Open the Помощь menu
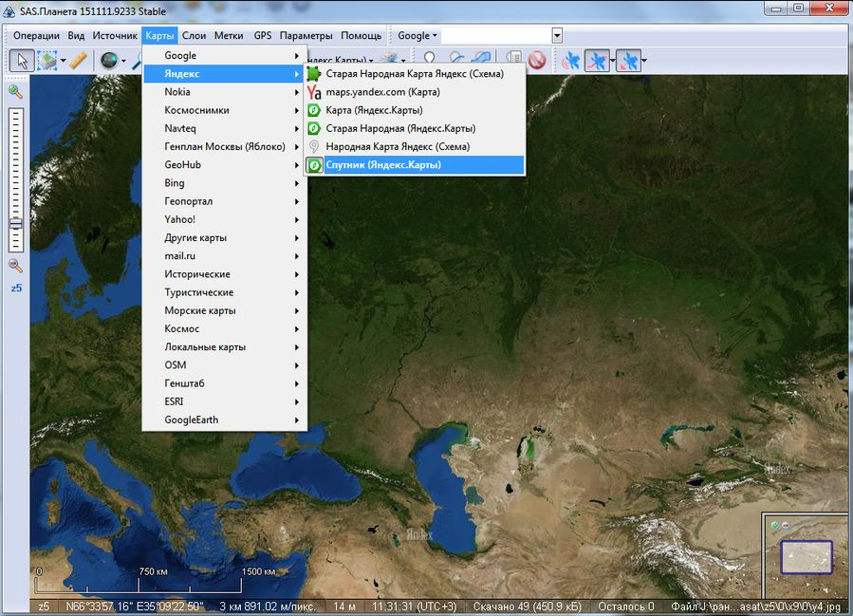Screen dimensions: 853x616 (x=361, y=35)
